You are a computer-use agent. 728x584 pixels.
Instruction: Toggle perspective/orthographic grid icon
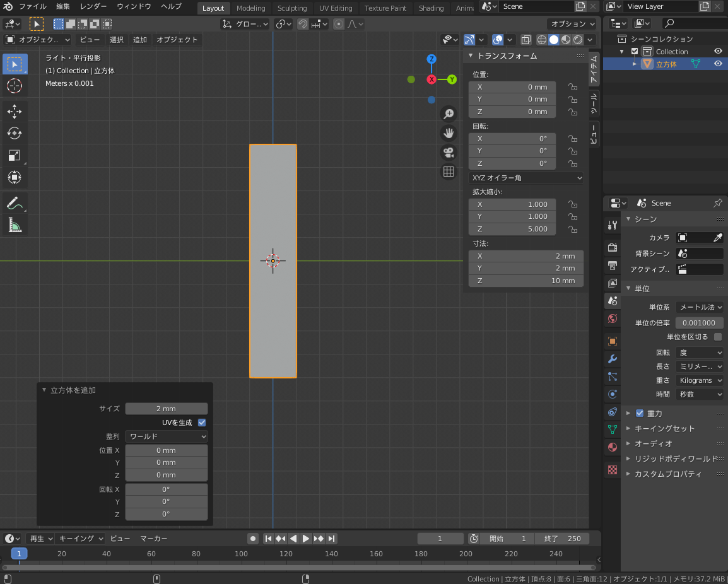[x=449, y=172]
